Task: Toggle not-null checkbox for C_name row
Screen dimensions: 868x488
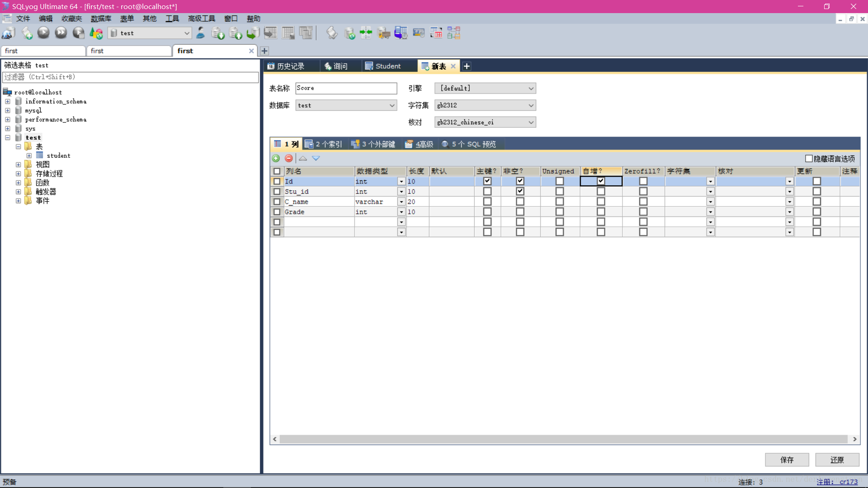Action: point(520,202)
